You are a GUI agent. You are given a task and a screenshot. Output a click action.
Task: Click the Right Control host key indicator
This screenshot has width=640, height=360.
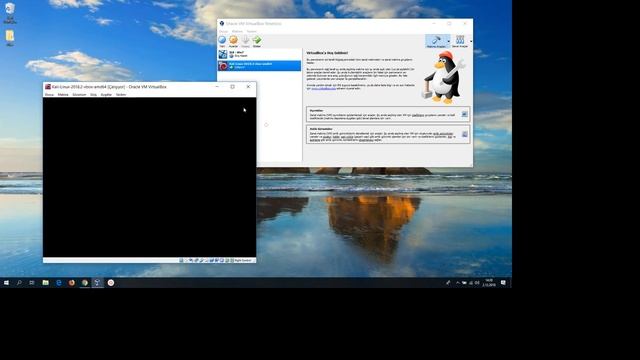click(244, 260)
